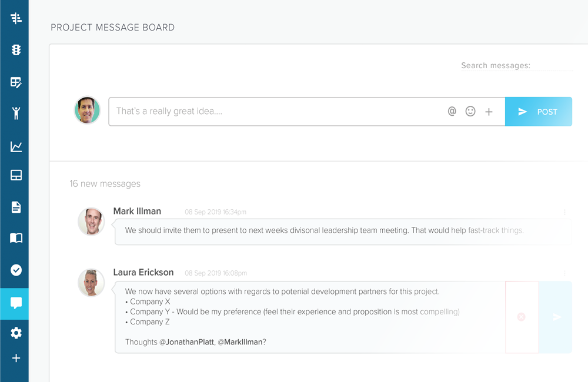Add attachment with the plus icon in message box
Screen dimensions: 588x382
pos(489,112)
